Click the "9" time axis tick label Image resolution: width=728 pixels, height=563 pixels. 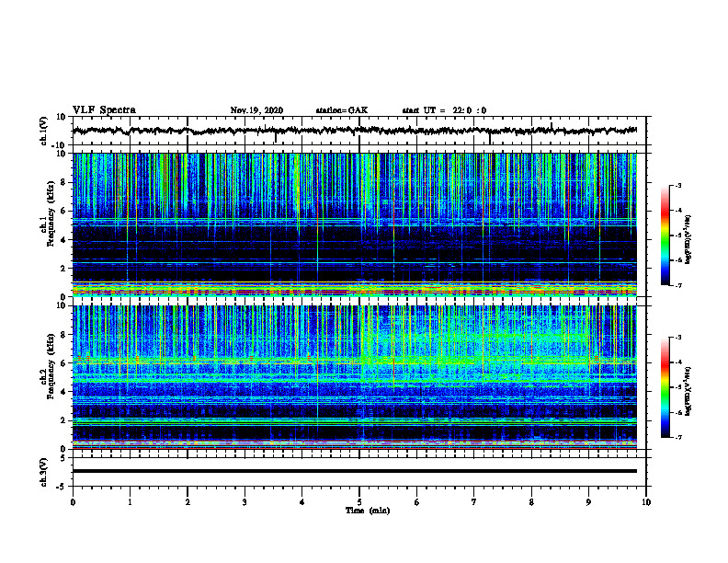coord(588,502)
